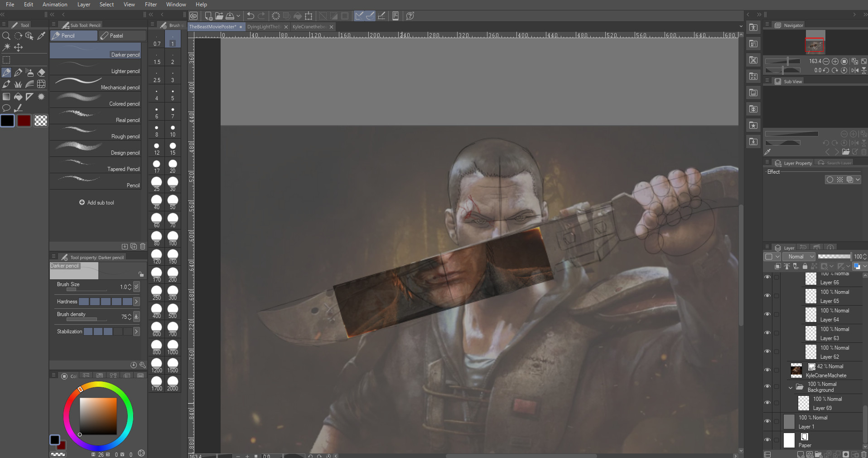
Task: Select the Fill bucket tool
Action: click(18, 97)
